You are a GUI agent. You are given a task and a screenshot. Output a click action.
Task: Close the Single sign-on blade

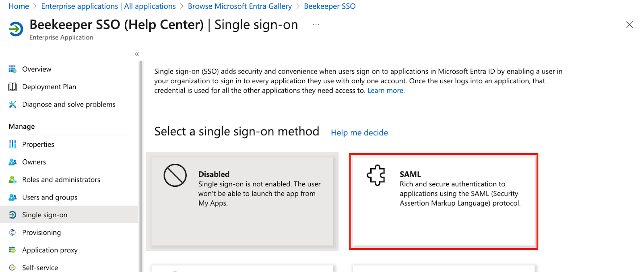pyautogui.click(x=630, y=25)
